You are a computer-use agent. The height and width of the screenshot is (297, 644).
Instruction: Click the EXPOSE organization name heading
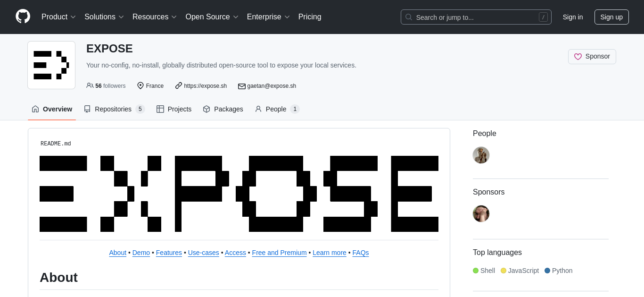click(109, 49)
